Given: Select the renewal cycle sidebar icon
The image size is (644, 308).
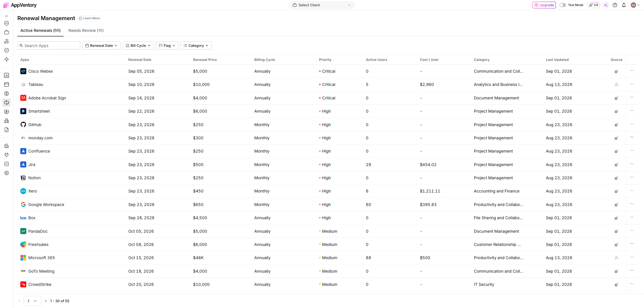Looking at the screenshot, I should (x=6, y=103).
